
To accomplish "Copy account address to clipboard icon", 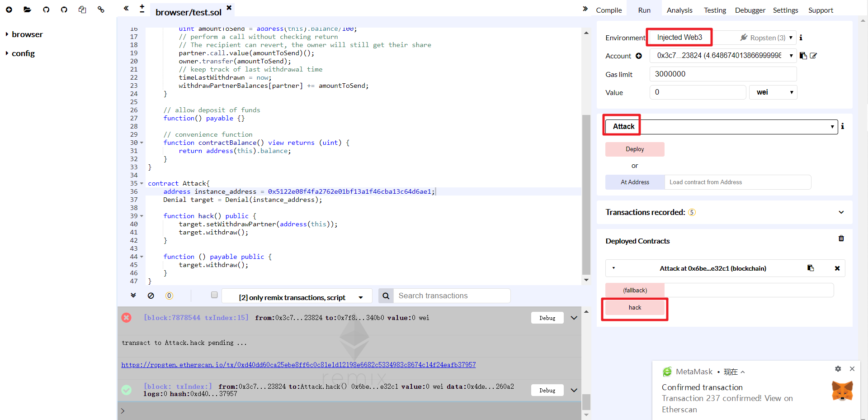I will (803, 56).
